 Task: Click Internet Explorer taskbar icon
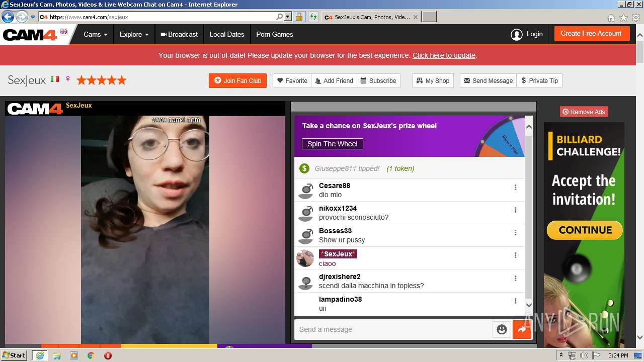pos(39,355)
